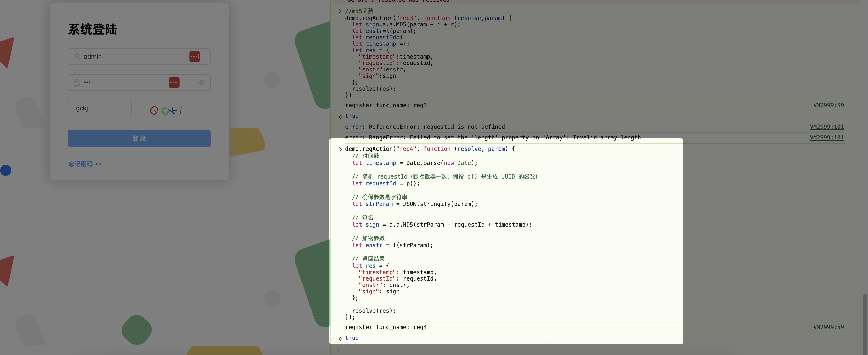Click the user avatar icon beside admin
This screenshot has width=868, height=355.
coord(77,56)
